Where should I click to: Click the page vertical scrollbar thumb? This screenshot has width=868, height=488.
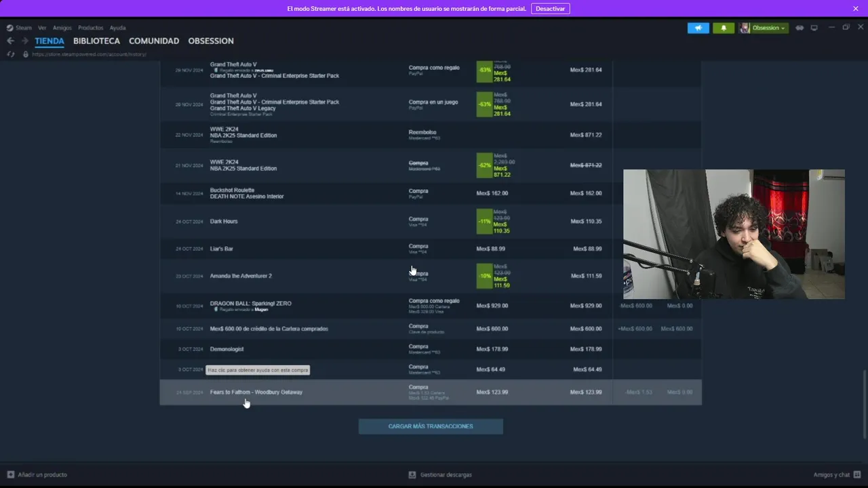point(863,405)
